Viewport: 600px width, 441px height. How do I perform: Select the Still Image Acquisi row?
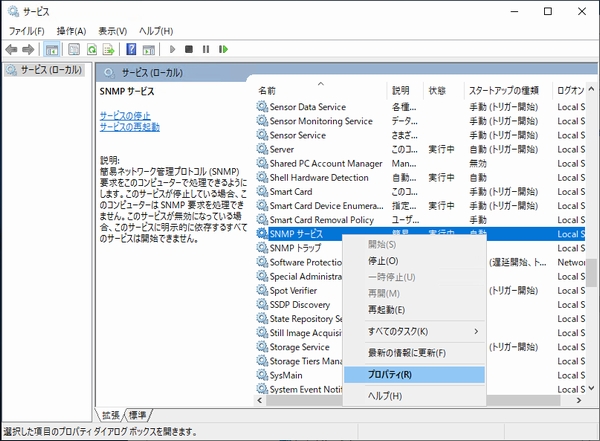click(305, 333)
